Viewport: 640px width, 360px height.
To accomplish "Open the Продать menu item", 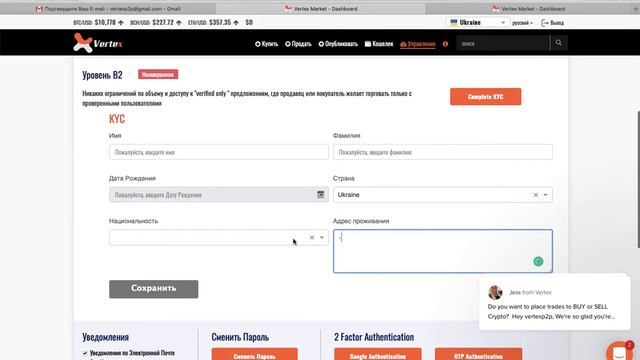I will (x=298, y=44).
